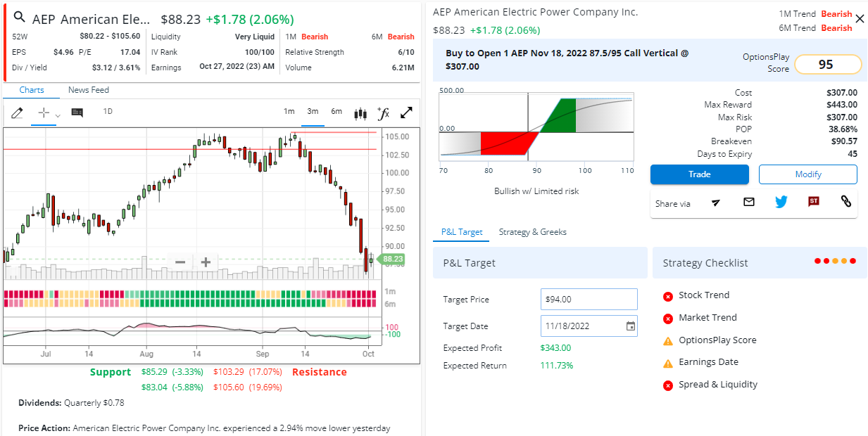Click the Volume 6.21M value
This screenshot has height=436, width=868.
tap(403, 68)
